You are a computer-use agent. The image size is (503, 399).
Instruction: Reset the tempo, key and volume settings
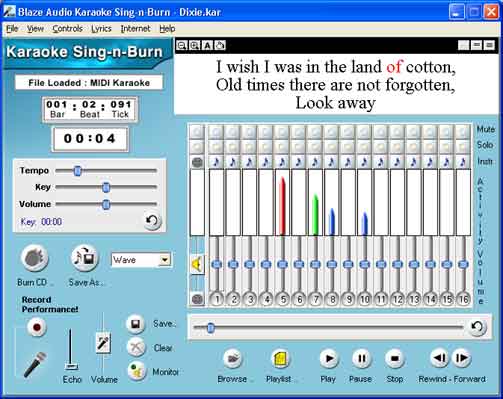coord(152,220)
